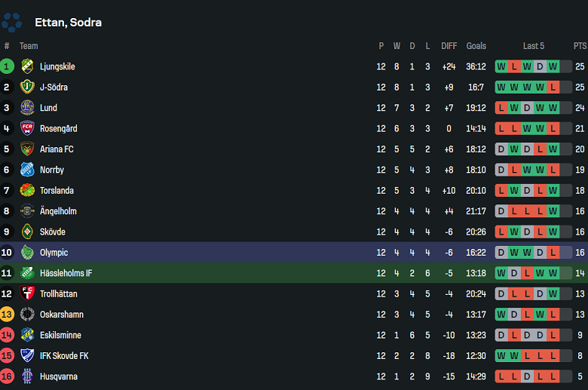Click the Husqvarna team crest
The image size is (588, 390).
[28, 376]
